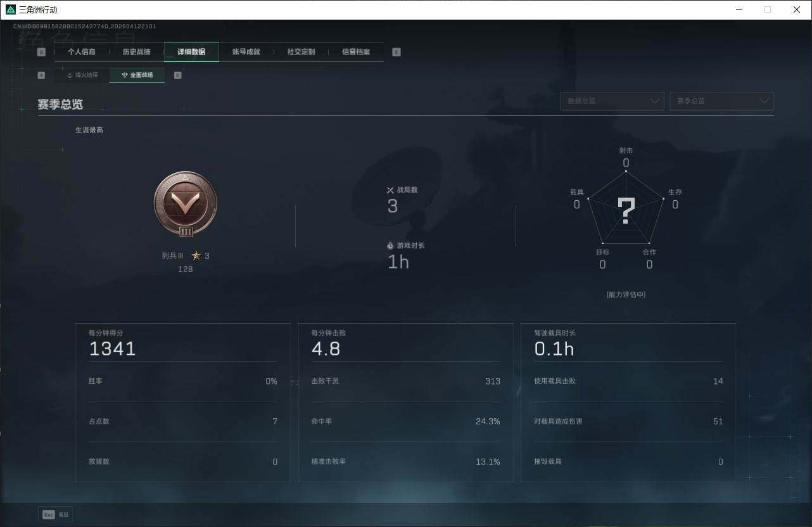This screenshot has height=527, width=812.
Task: Click the A previous-mode key icon
Action: [x=42, y=75]
